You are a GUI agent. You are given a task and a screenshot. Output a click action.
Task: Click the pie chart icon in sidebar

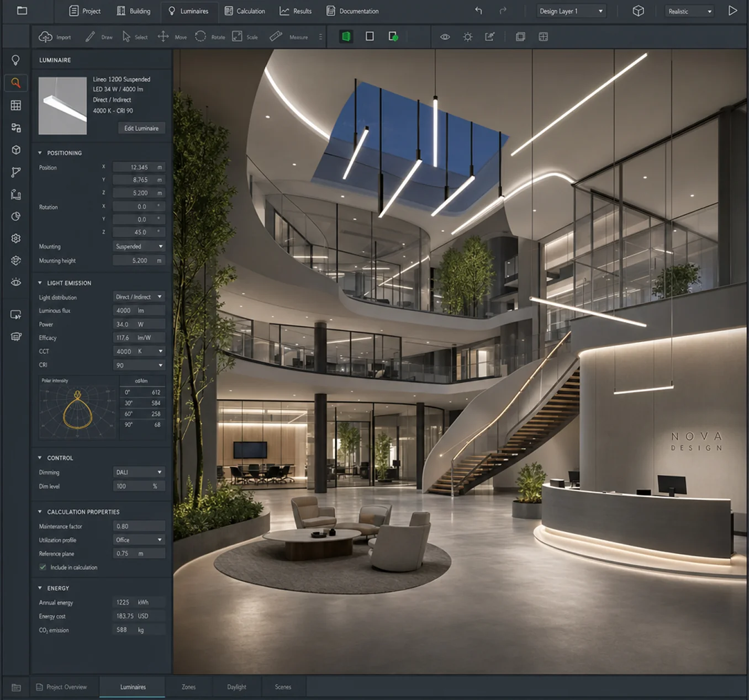16,216
